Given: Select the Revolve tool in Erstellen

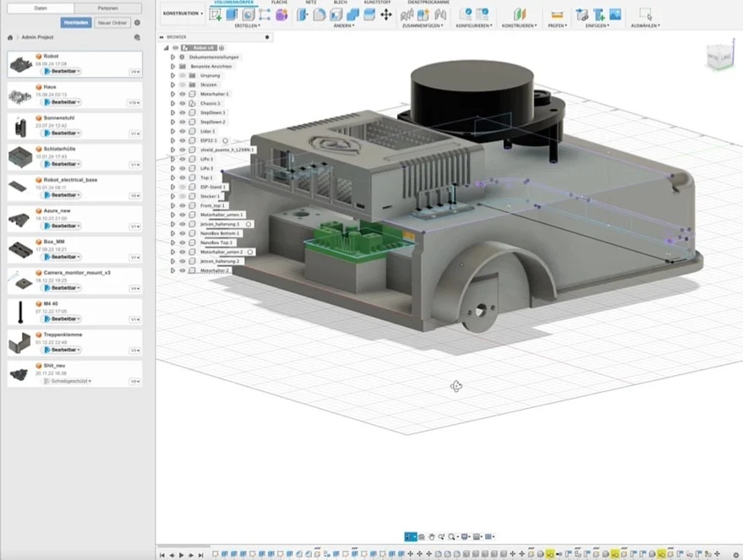Looking at the screenshot, I should tap(248, 14).
